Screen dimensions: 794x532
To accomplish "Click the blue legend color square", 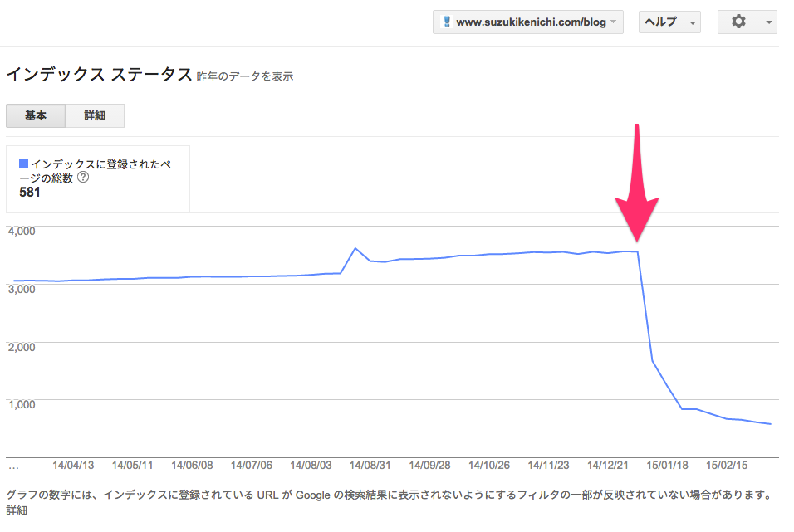I will point(23,164).
